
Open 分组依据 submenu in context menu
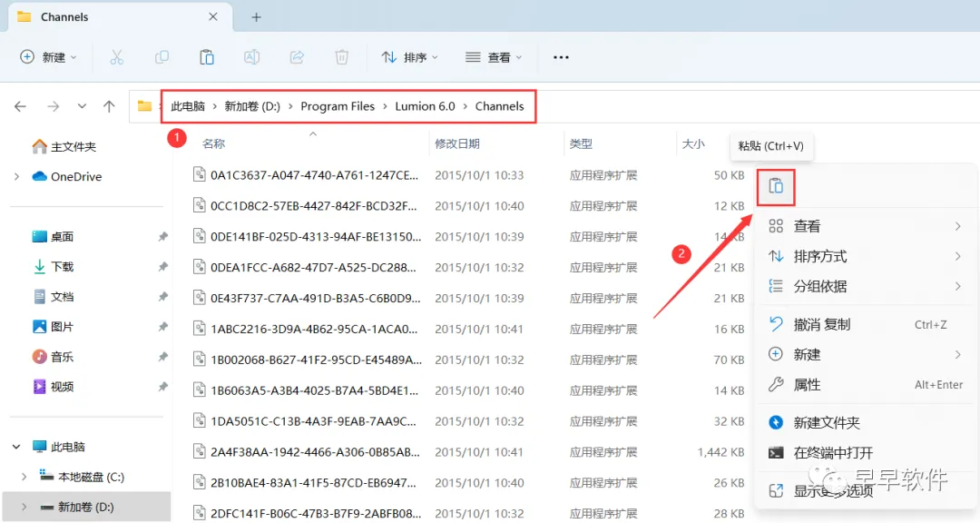pyautogui.click(x=866, y=287)
